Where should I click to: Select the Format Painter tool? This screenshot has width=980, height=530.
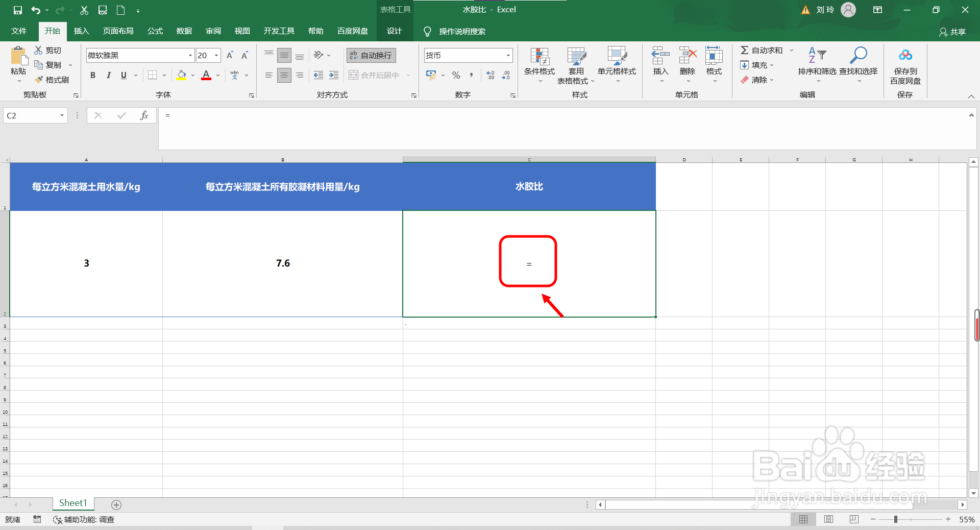53,80
